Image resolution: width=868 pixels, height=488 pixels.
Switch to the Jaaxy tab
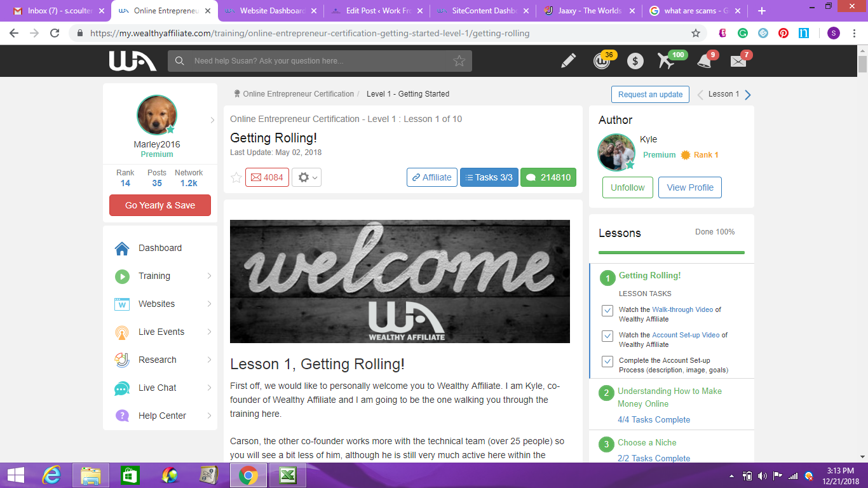[x=588, y=11]
